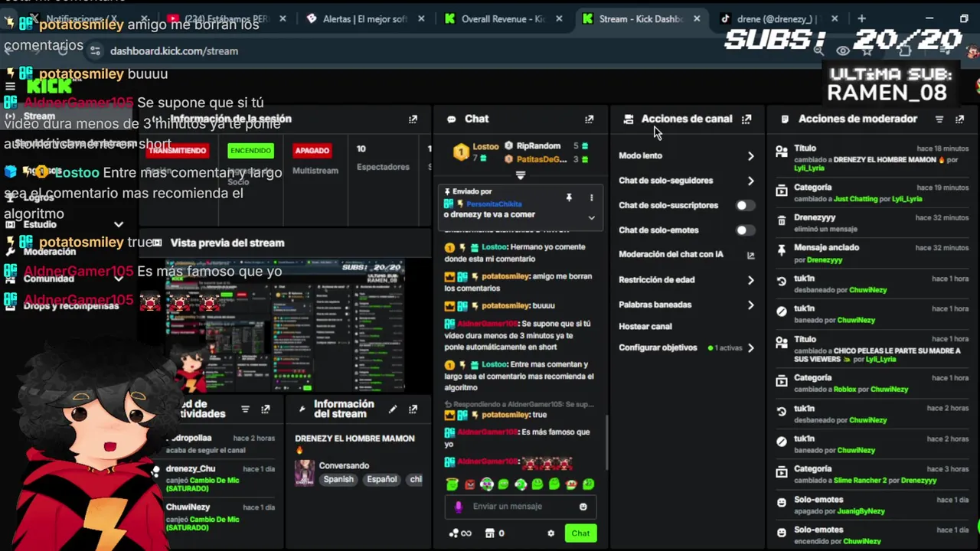Viewport: 980px width, 551px height.
Task: Switch to YouTube Estábamos browser tab
Action: point(227,18)
